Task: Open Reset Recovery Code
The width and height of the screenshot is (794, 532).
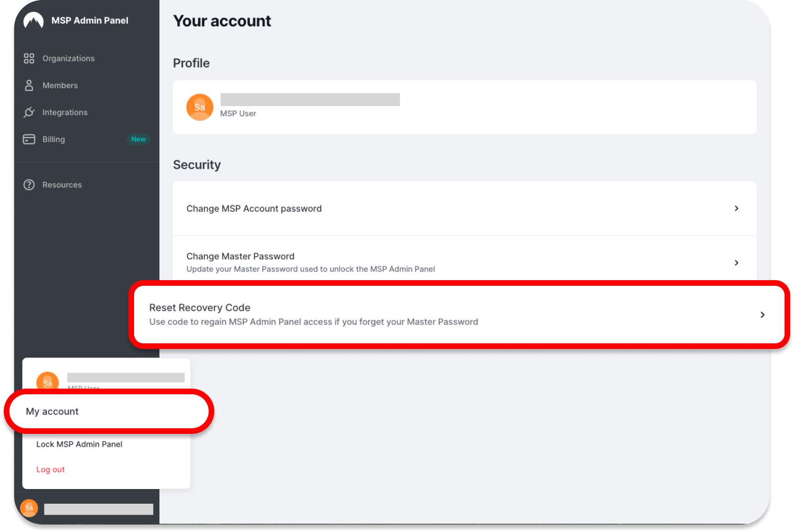Action: (x=459, y=315)
